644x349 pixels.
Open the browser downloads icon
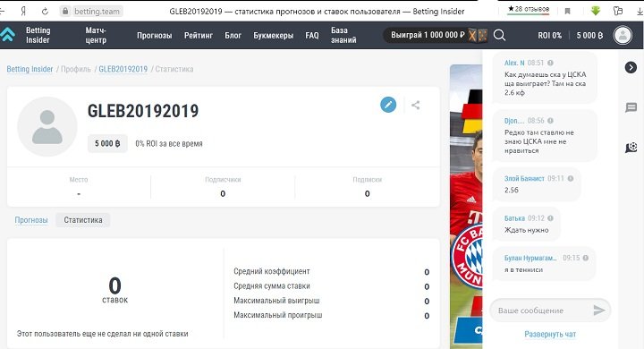640,11
